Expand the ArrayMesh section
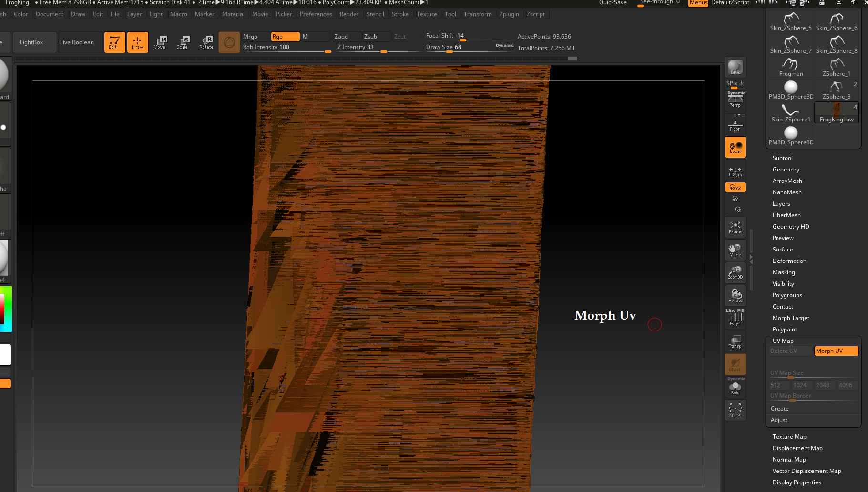 [787, 181]
